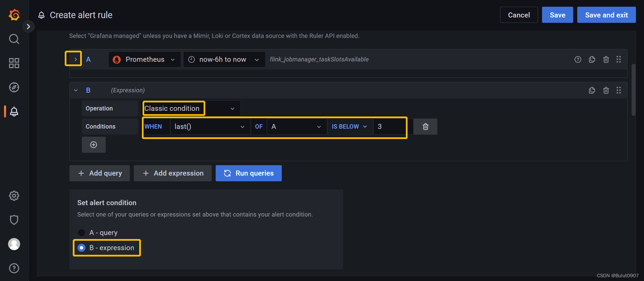Select A - query radio option
The image size is (644, 281).
[x=82, y=233]
